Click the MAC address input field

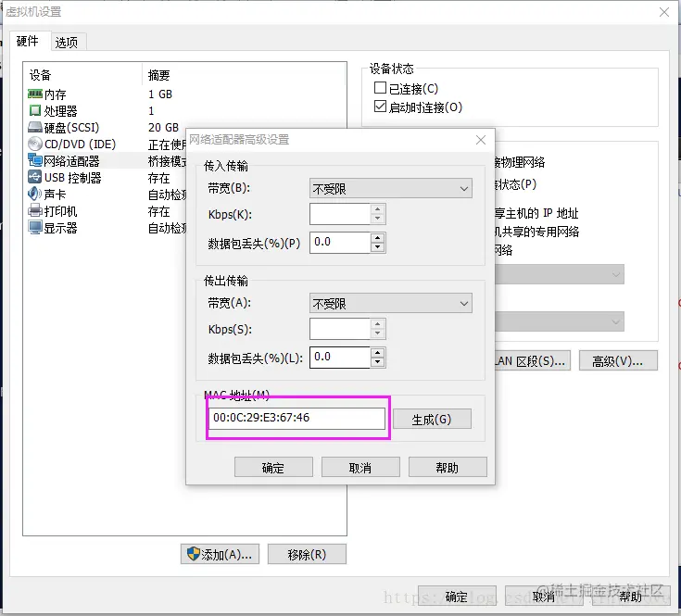pyautogui.click(x=297, y=418)
